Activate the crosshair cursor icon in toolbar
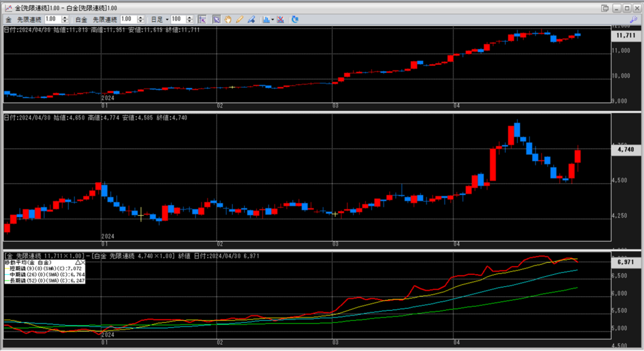The width and height of the screenshot is (644, 351). [x=203, y=19]
